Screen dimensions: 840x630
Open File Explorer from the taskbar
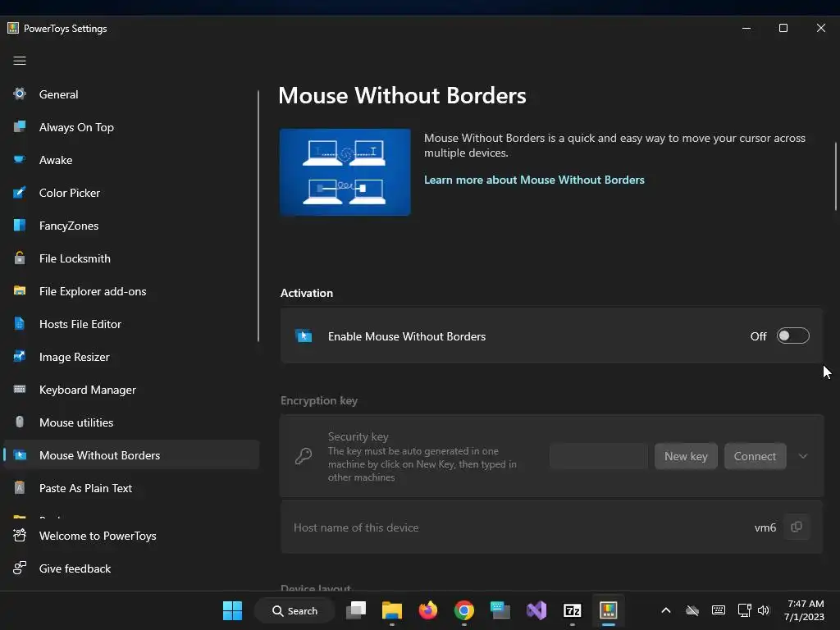[392, 610]
